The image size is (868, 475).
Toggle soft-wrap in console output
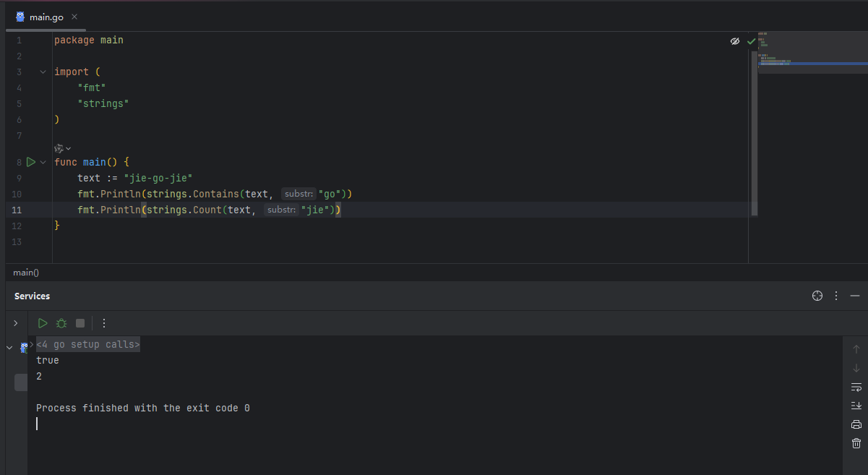pos(856,387)
